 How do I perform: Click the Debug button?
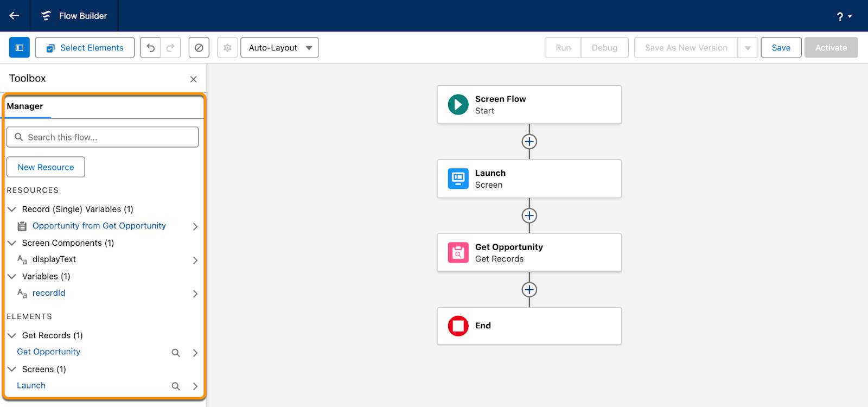(x=604, y=48)
